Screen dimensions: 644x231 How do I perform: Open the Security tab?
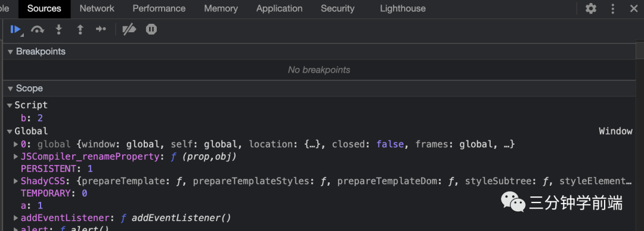pyautogui.click(x=338, y=8)
